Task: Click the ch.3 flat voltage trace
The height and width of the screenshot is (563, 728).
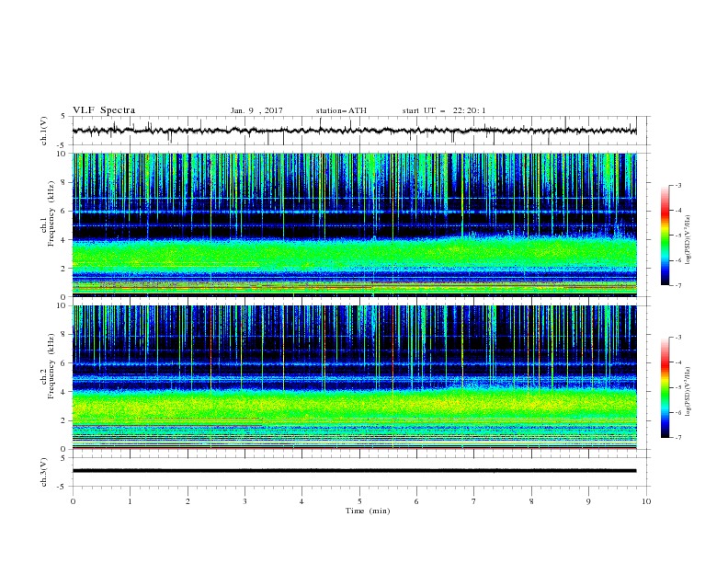Action: (354, 471)
